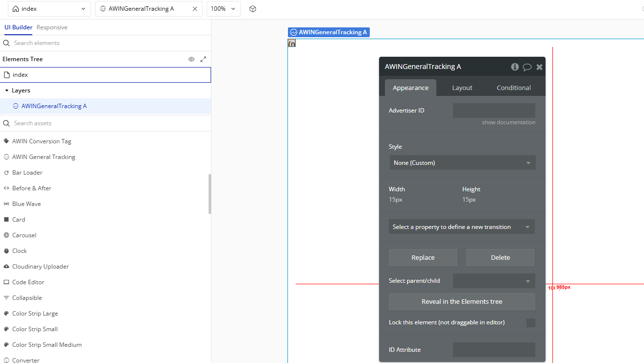Open the zoom level dropdown at 100%
Screen dimensions: 644x363
click(x=223, y=9)
